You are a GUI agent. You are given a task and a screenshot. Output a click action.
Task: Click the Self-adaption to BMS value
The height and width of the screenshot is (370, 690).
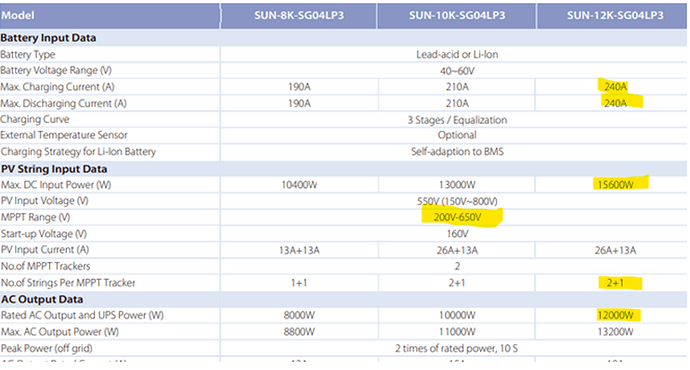click(457, 152)
